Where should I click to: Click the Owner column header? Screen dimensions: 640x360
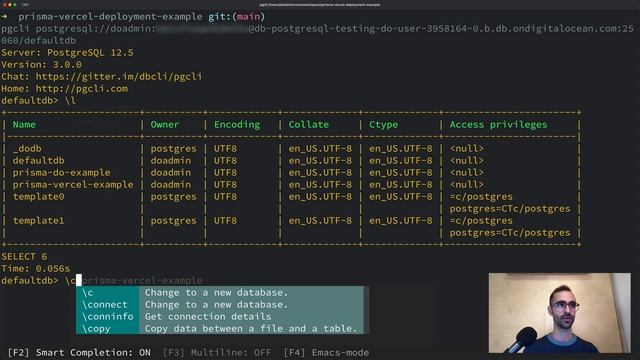click(164, 124)
